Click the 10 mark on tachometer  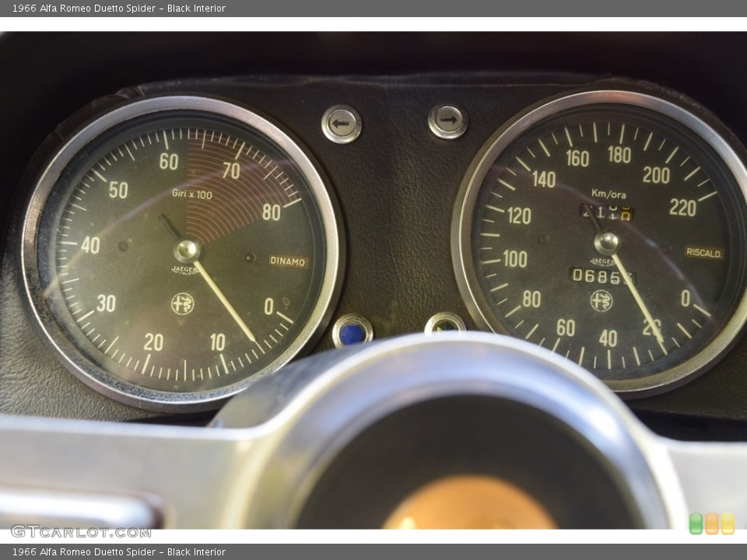217,342
